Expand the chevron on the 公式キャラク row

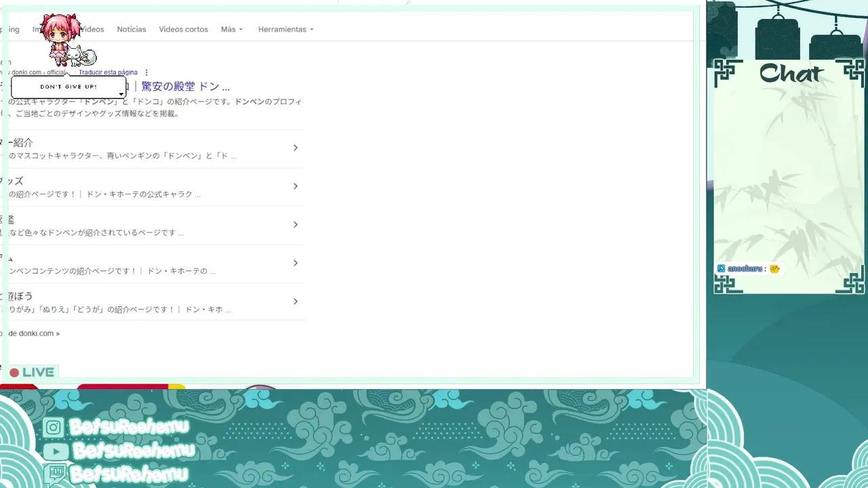295,186
